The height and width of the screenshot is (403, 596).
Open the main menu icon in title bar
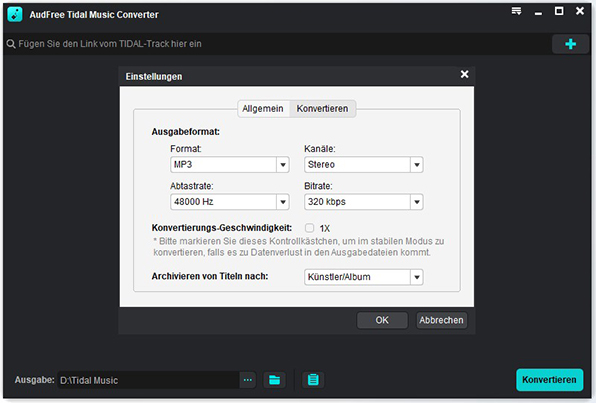point(516,11)
